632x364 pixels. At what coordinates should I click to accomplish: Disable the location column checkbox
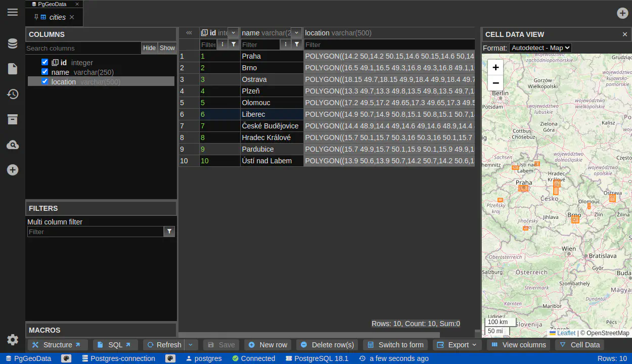tap(45, 81)
